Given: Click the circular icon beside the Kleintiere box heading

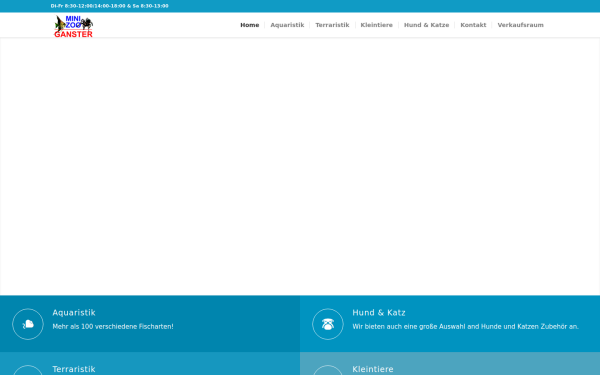Looking at the screenshot, I should tap(328, 370).
